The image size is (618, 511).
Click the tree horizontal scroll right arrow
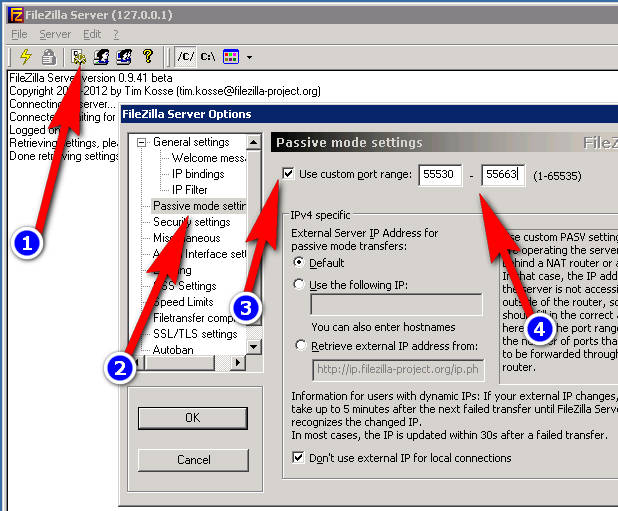point(238,362)
